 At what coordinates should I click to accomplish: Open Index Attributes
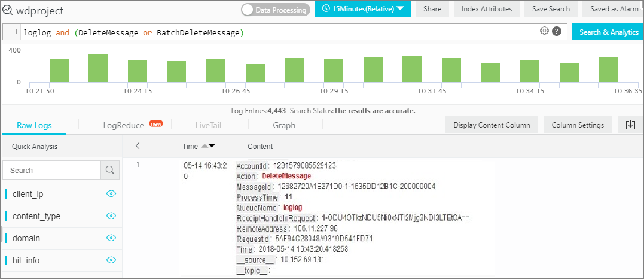point(487,8)
